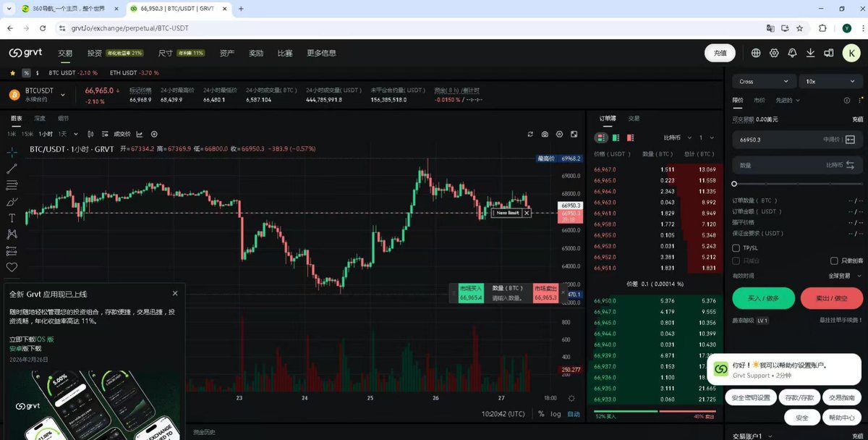Select the text annotation tool
This screenshot has height=440, width=868.
pos(12,218)
